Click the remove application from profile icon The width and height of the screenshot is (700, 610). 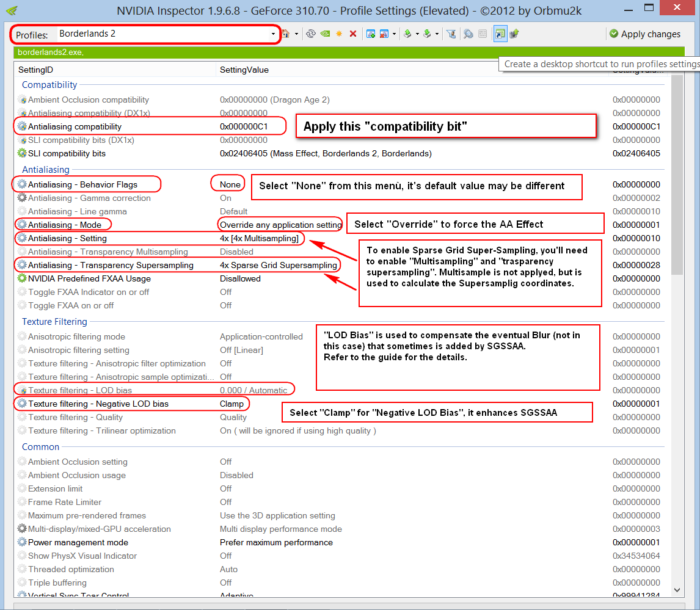point(384,34)
